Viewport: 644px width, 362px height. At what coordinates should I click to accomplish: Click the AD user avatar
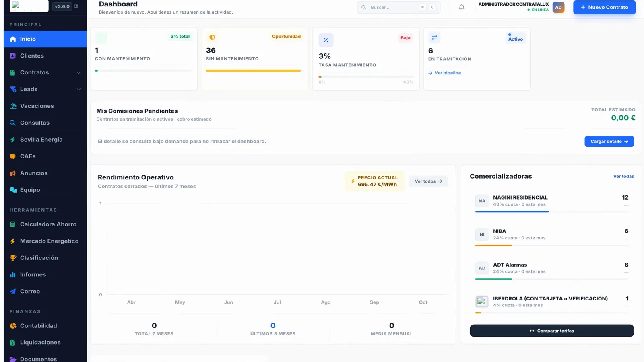(558, 7)
